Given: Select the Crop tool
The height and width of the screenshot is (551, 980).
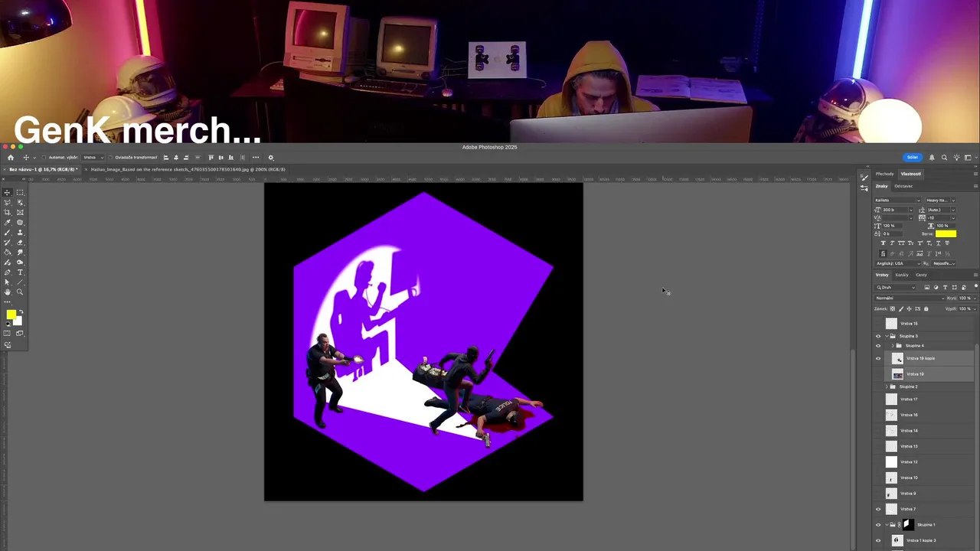Looking at the screenshot, I should [7, 212].
